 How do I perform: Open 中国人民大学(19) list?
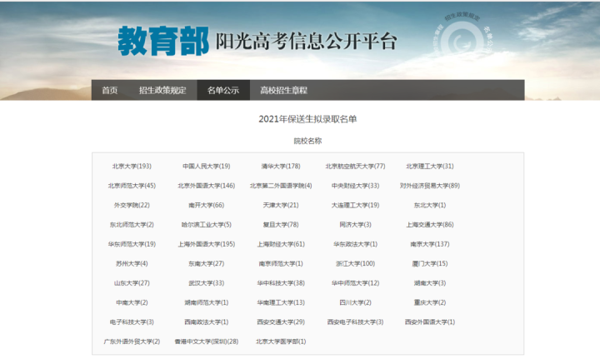point(207,166)
